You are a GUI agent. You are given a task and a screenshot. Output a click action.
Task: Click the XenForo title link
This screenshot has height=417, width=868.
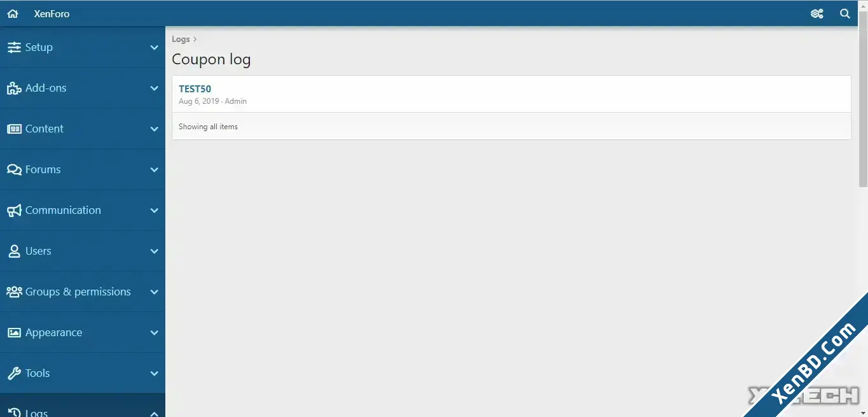[52, 13]
